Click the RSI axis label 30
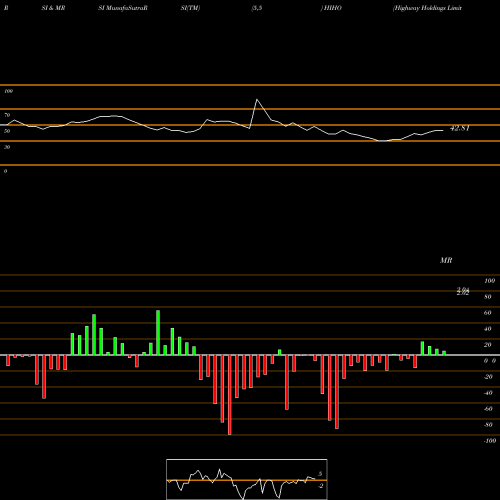This screenshot has width=500, height=500. [x=7, y=147]
